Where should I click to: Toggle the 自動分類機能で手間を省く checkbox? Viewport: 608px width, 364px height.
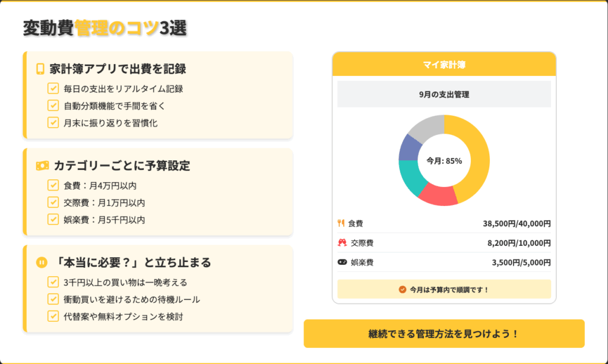53,106
